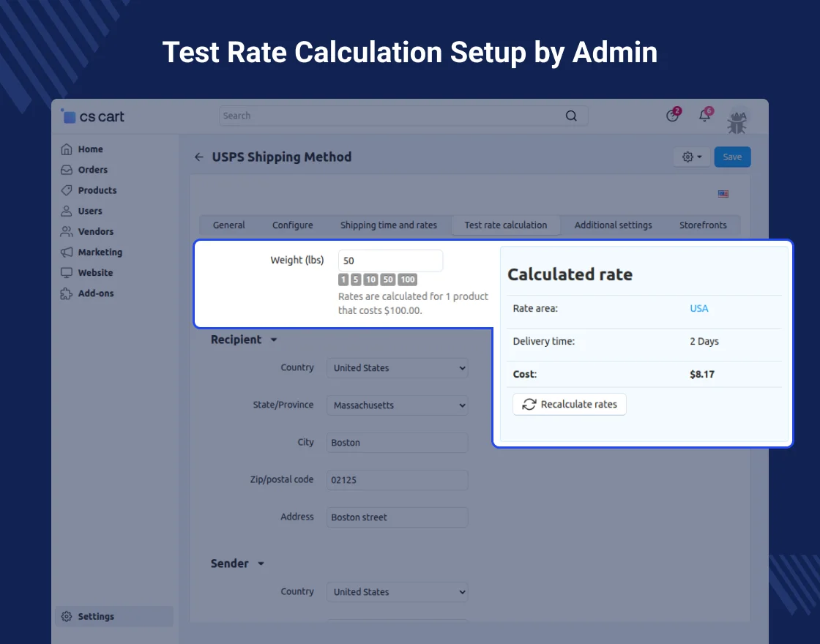820x644 pixels.
Task: Open the State/Province Massachusetts dropdown
Action: (x=397, y=405)
